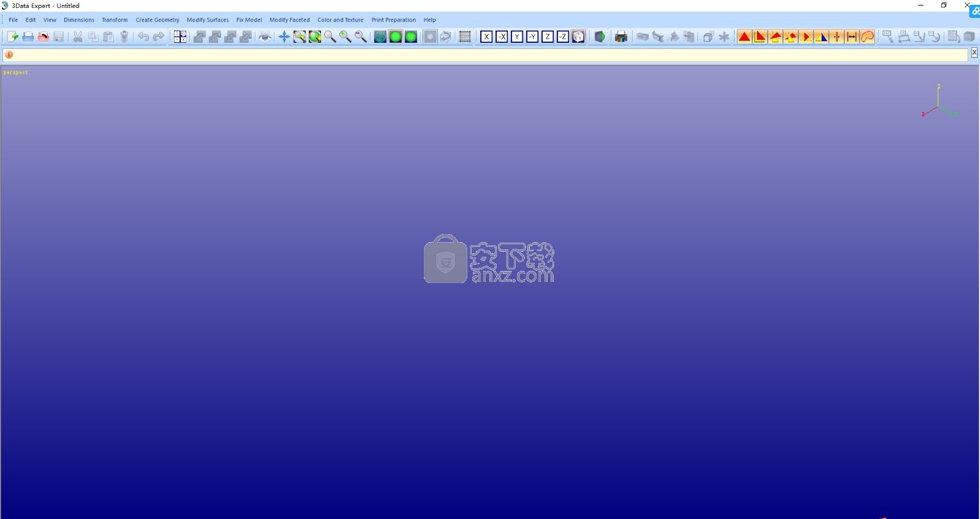Toggle shaded green sphere display mode
Image resolution: width=980 pixels, height=519 pixels.
[x=396, y=37]
